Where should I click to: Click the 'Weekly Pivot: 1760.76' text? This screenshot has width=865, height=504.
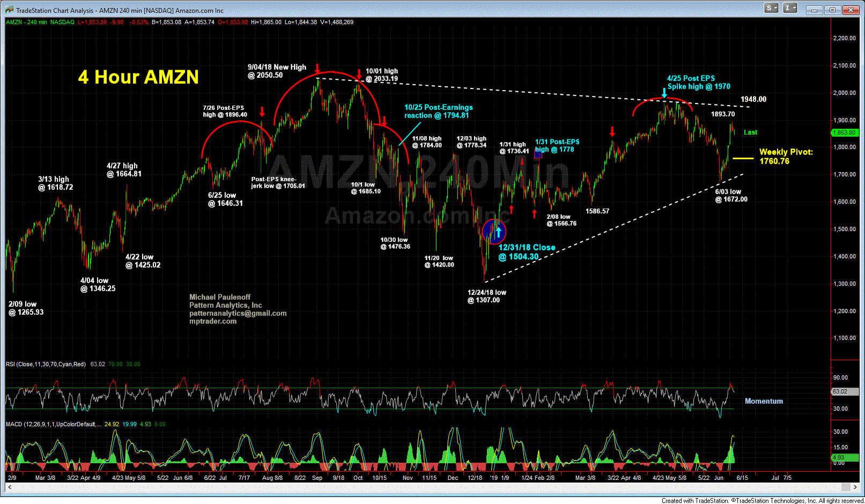click(x=786, y=157)
